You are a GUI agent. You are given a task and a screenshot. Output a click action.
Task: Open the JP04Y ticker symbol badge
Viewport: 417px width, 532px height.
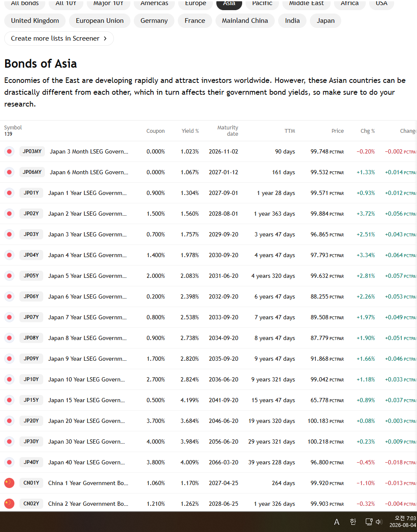pyautogui.click(x=31, y=255)
